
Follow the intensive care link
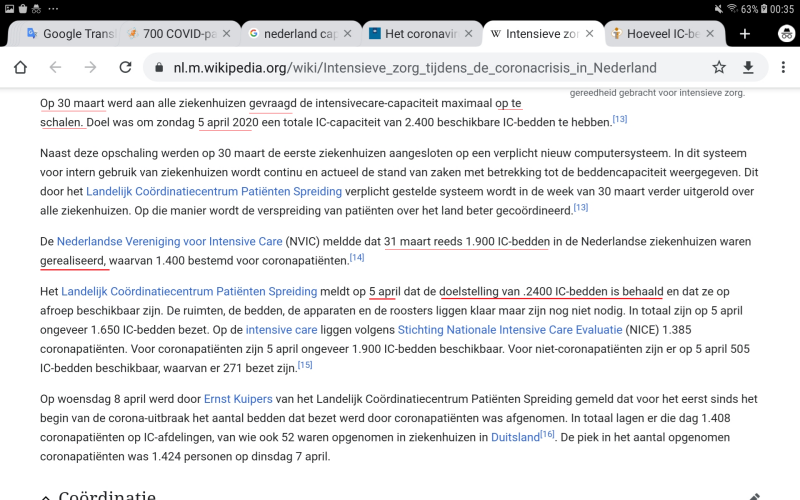pyautogui.click(x=281, y=330)
